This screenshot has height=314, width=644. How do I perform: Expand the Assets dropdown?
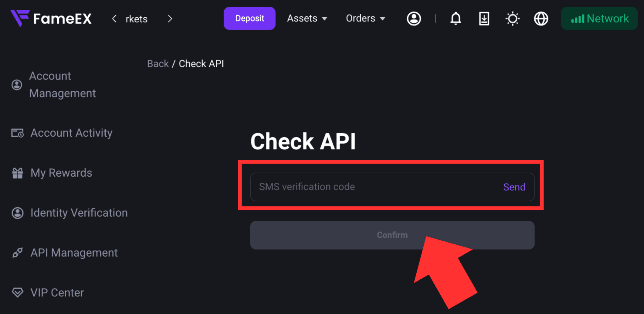307,19
